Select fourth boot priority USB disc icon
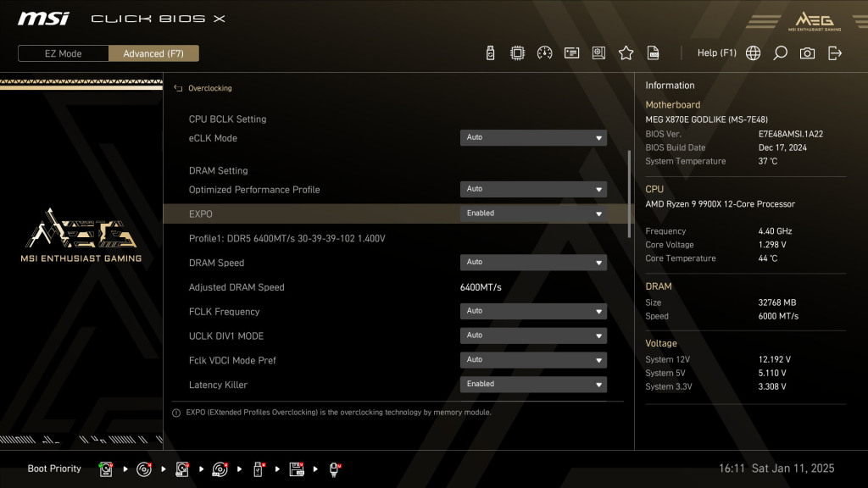 pos(220,469)
